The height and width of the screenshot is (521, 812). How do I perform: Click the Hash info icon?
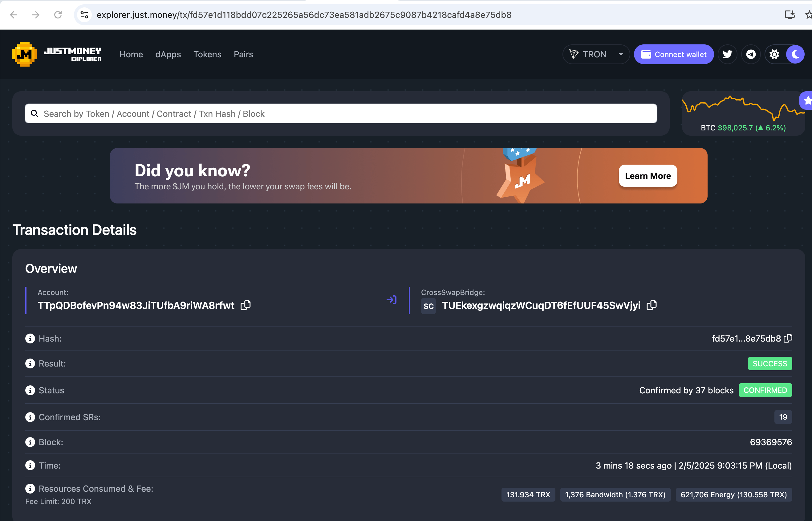click(x=30, y=338)
